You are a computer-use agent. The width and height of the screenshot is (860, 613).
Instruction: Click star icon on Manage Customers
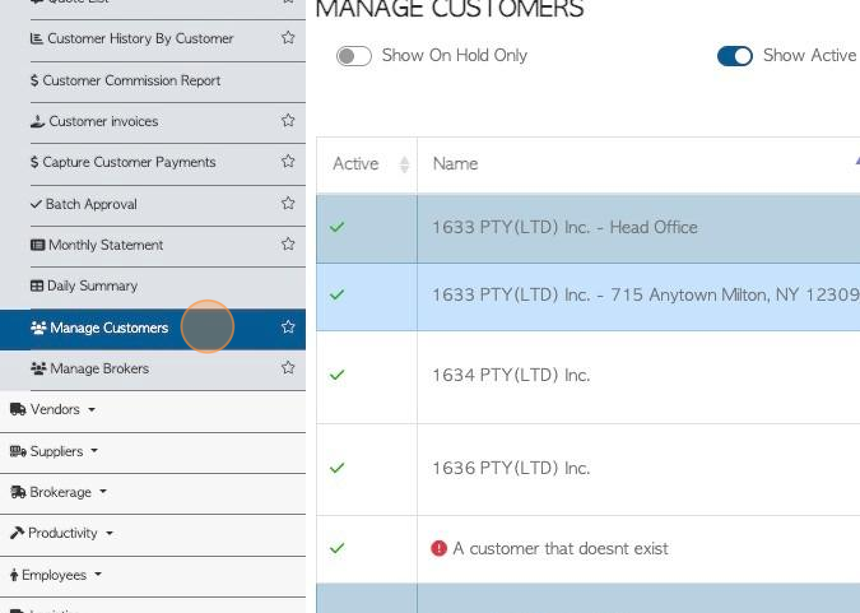pos(288,327)
